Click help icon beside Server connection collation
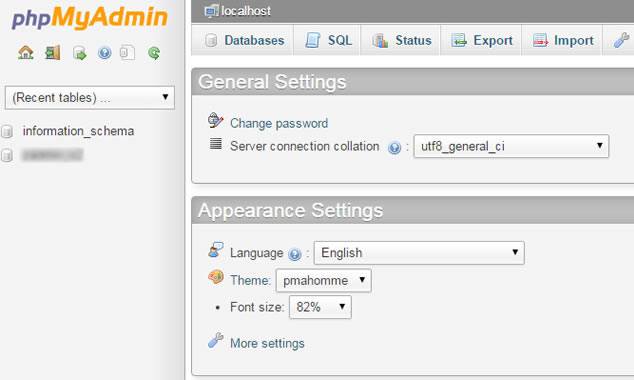This screenshot has width=634, height=380. (394, 148)
